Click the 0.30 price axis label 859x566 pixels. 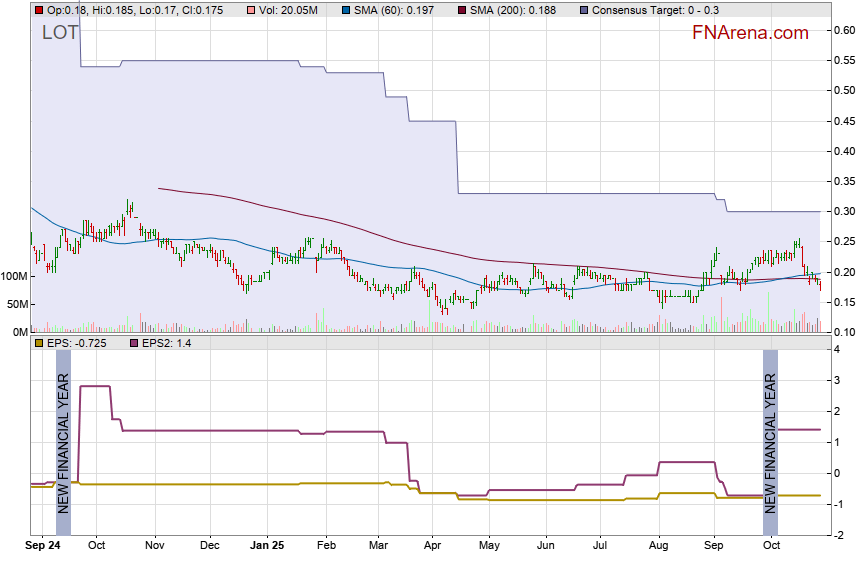pyautogui.click(x=844, y=212)
